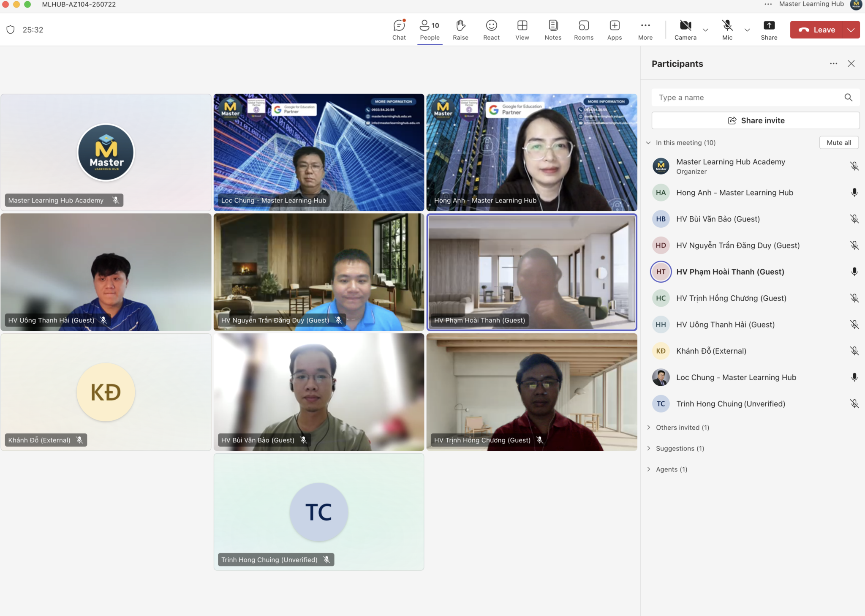
Task: Click the Share invite button
Action: pyautogui.click(x=756, y=120)
